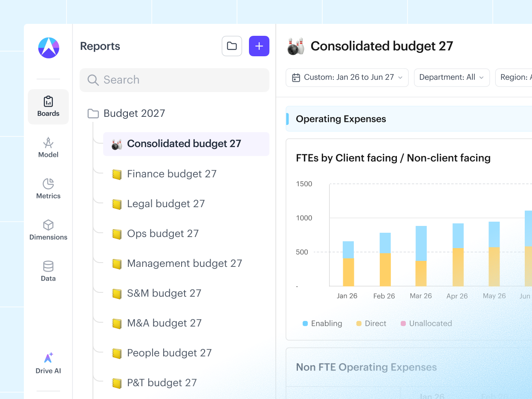Click the app logo icon

coord(49,48)
